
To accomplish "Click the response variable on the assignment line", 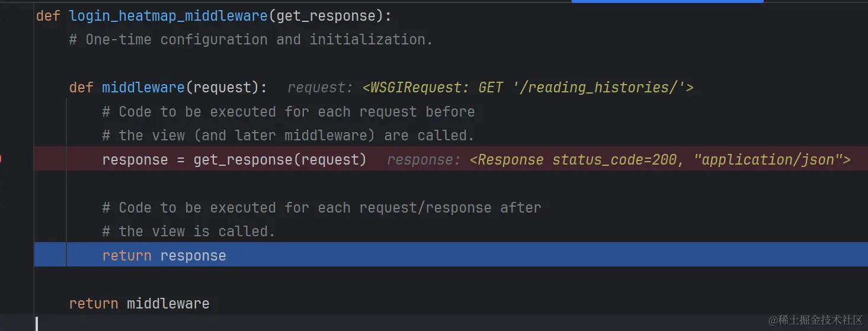I will click(135, 160).
